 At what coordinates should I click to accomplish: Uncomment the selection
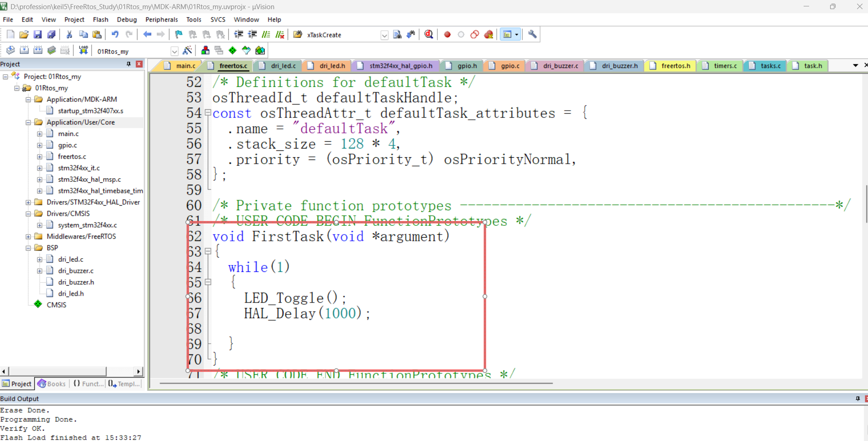click(280, 35)
